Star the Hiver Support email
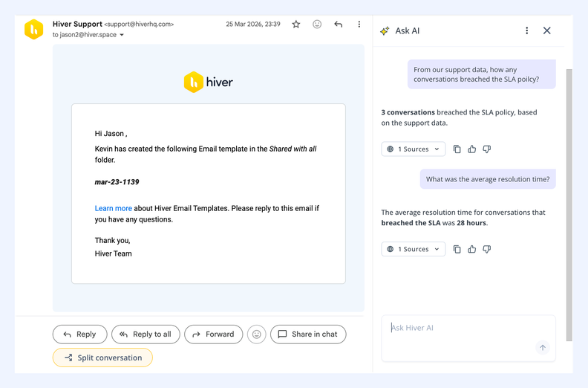The height and width of the screenshot is (388, 588). 296,25
